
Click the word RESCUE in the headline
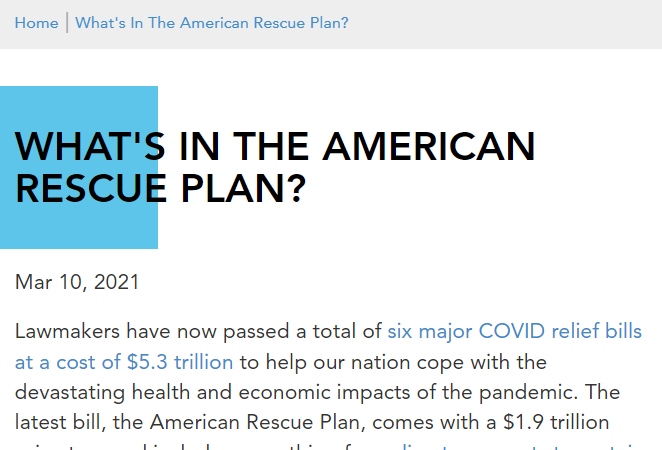point(91,188)
